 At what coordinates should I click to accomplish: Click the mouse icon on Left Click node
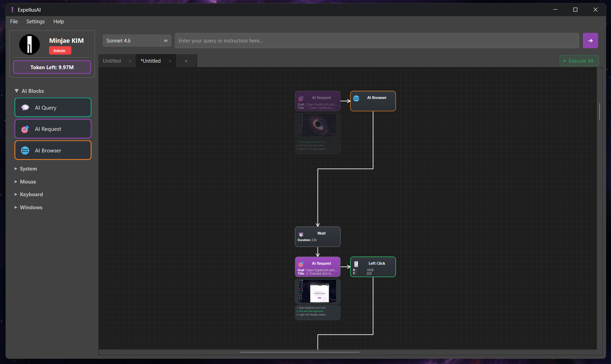[x=356, y=264]
